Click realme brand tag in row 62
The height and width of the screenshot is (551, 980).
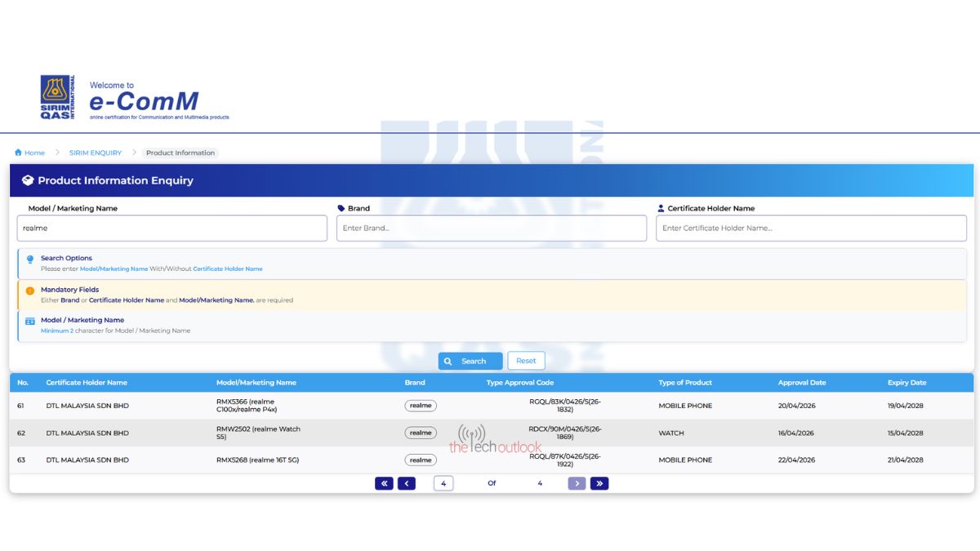pyautogui.click(x=421, y=433)
